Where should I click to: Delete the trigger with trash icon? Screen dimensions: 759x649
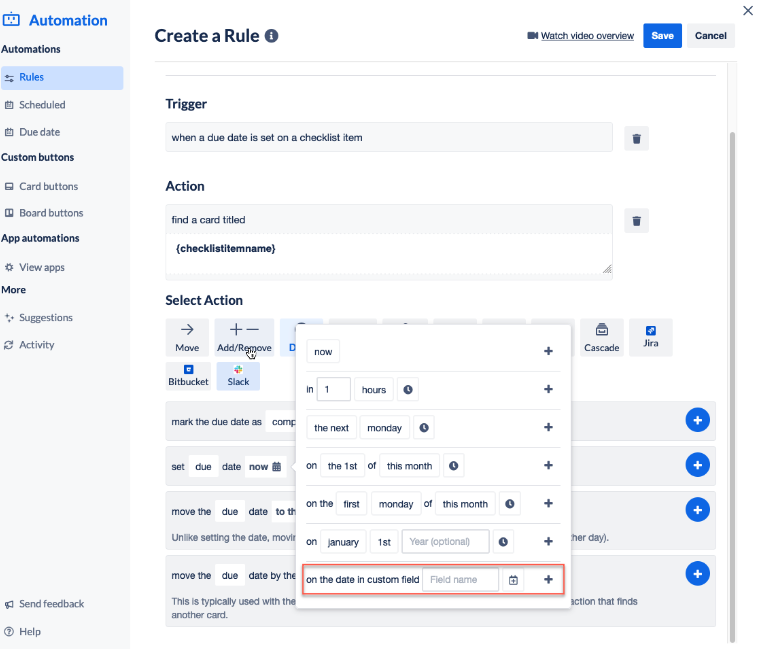point(637,139)
